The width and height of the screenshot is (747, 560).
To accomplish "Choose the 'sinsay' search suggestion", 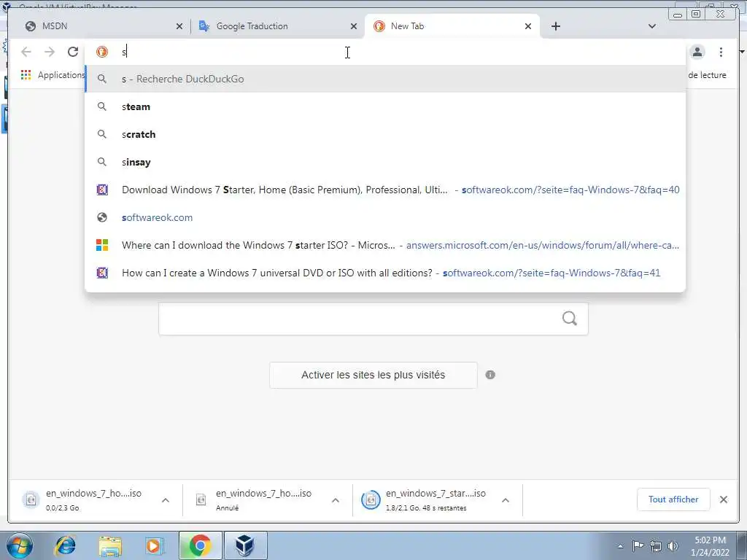I will tap(385, 162).
